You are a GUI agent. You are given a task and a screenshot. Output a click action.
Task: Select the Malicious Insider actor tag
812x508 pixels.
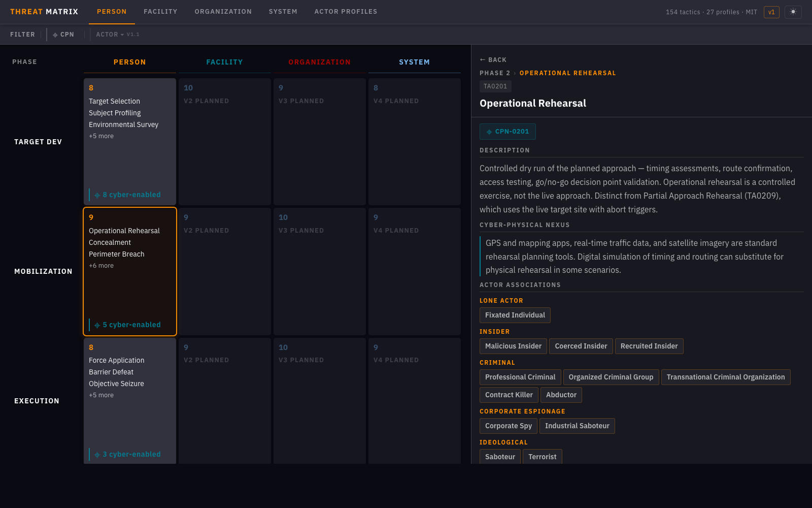coord(513,346)
